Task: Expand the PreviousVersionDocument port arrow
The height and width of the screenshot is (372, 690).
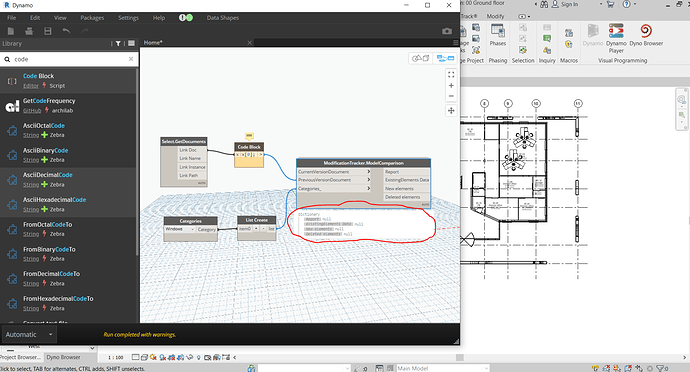Action: pos(368,180)
